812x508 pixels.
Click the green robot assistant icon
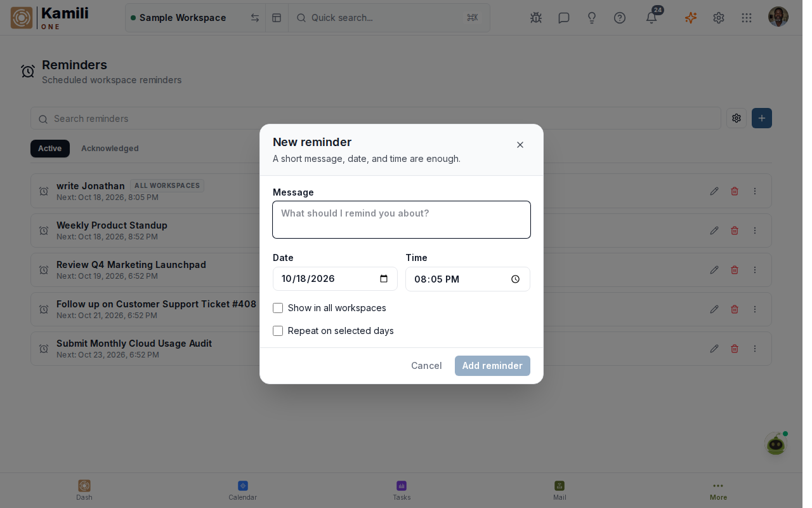click(776, 444)
